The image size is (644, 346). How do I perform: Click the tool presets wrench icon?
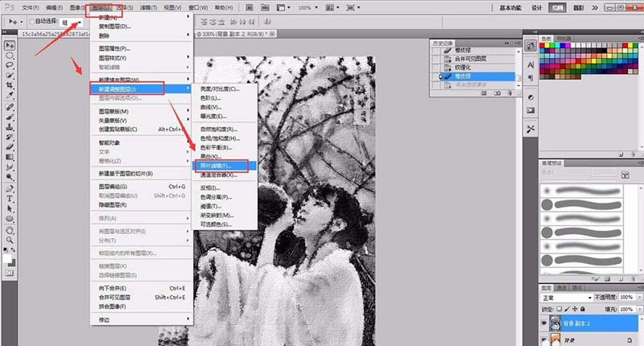pos(530,129)
